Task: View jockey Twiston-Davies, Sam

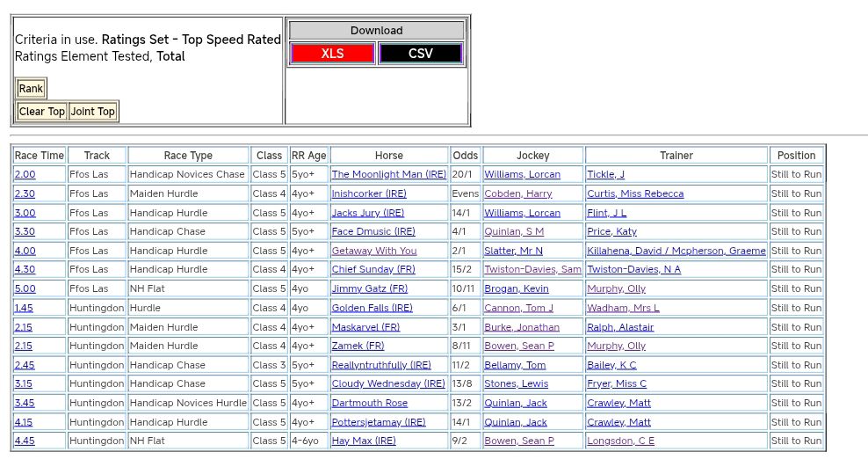Action: tap(532, 270)
